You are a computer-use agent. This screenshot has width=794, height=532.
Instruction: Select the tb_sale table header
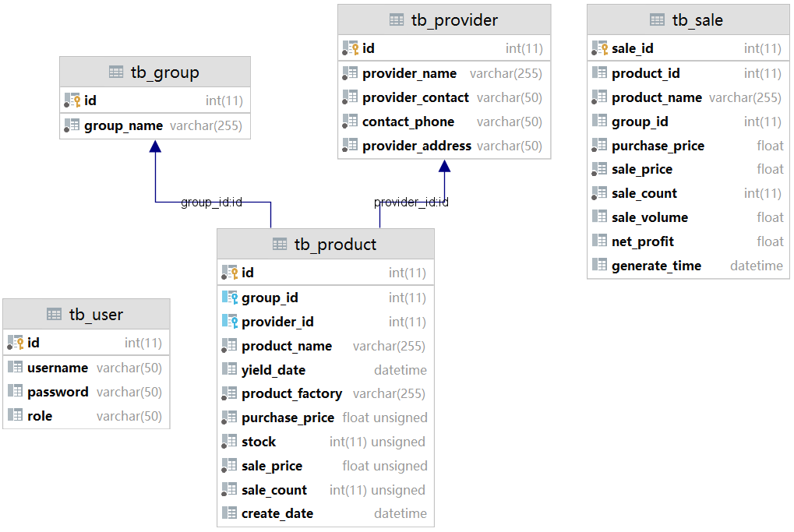pyautogui.click(x=688, y=19)
